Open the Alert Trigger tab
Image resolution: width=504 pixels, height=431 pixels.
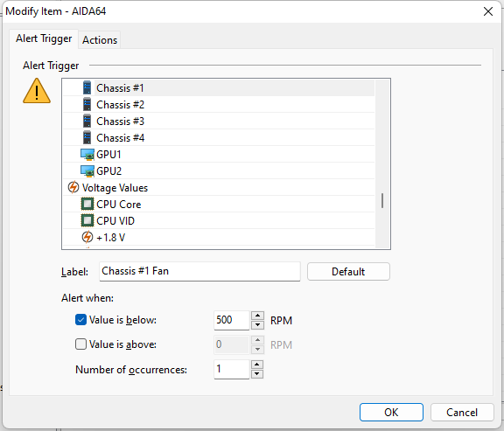point(44,38)
